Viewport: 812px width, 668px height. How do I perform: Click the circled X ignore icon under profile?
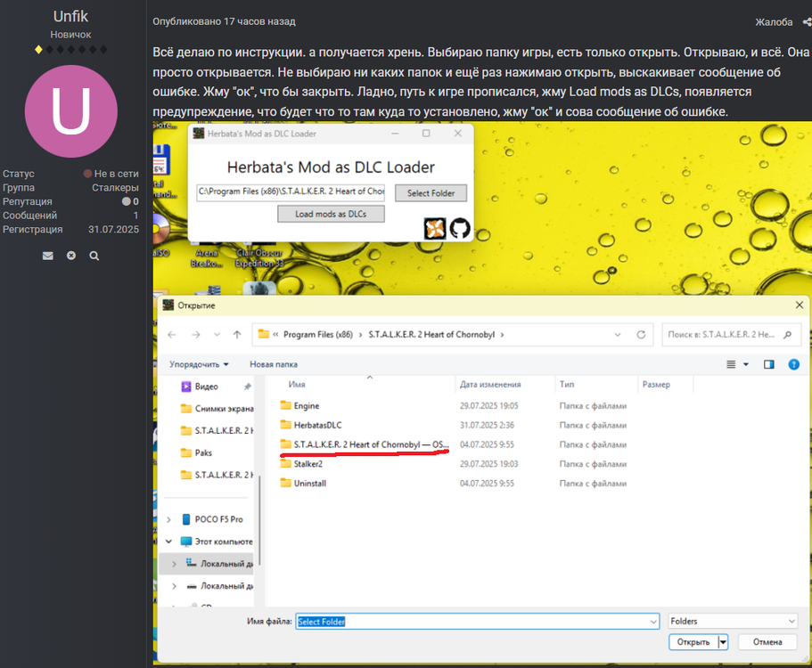pyautogui.click(x=71, y=256)
